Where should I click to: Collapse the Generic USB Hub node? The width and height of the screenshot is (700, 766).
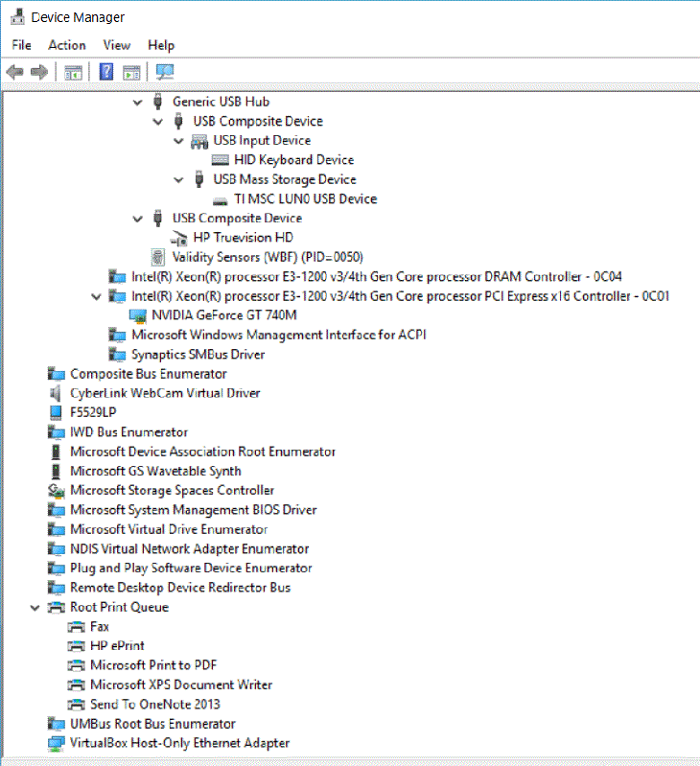pos(138,102)
